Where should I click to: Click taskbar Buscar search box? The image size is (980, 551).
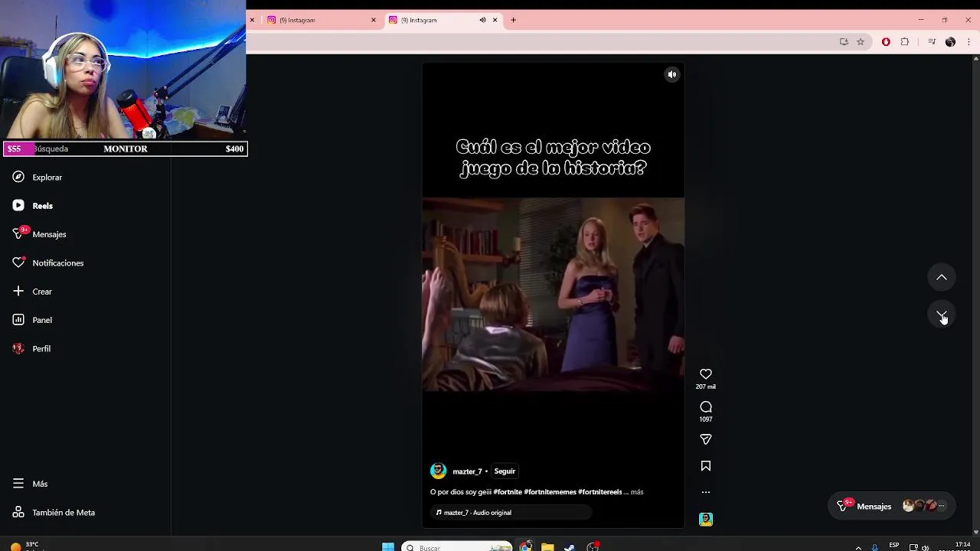coord(456,547)
